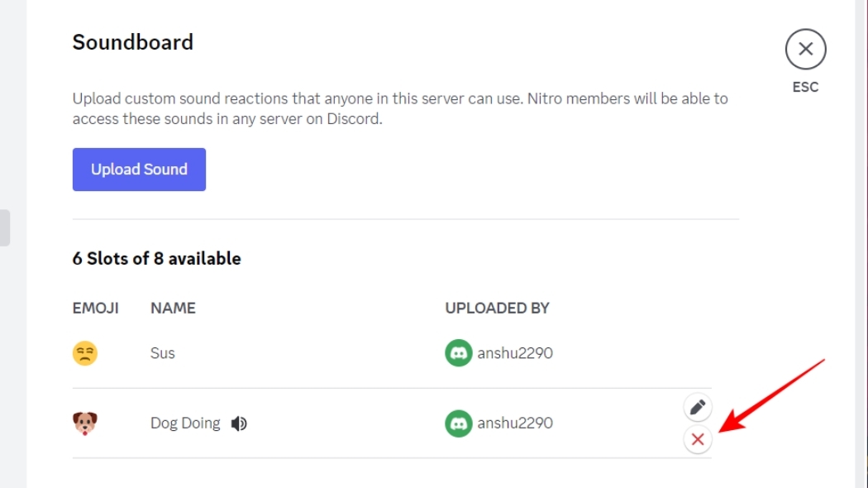Screen dimensions: 868x488
Task: Edit the Dog Doing sound with the pencil
Action: coord(697,406)
